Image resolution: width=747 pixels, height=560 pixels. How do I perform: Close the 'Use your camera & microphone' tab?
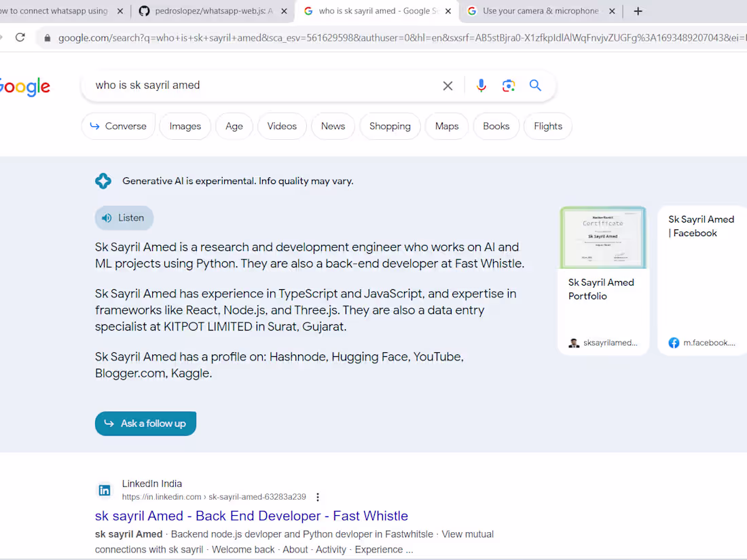click(612, 11)
